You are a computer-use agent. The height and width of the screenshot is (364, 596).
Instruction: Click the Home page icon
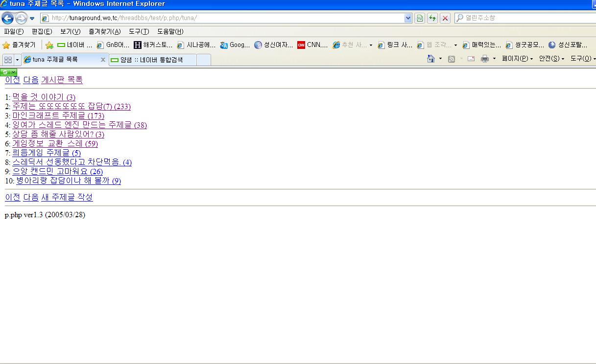coord(431,59)
